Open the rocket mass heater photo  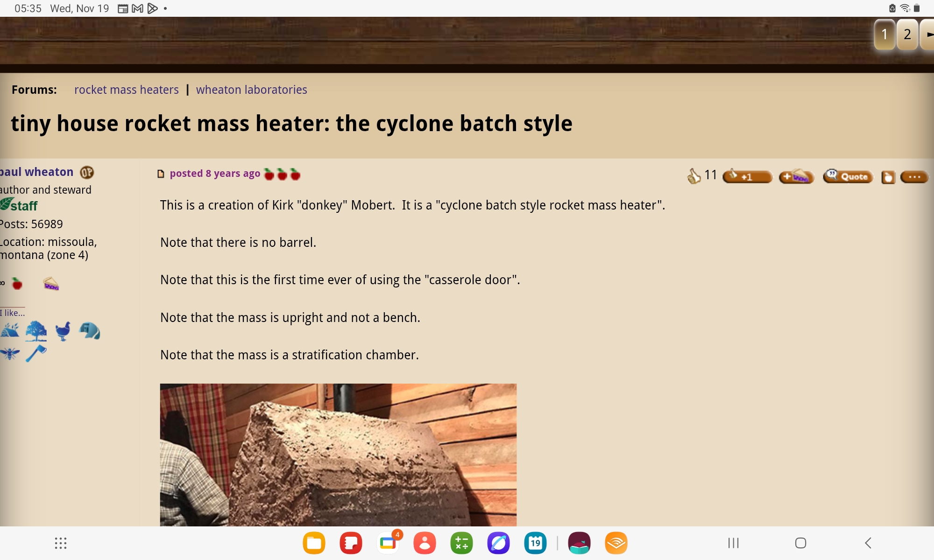tap(338, 455)
